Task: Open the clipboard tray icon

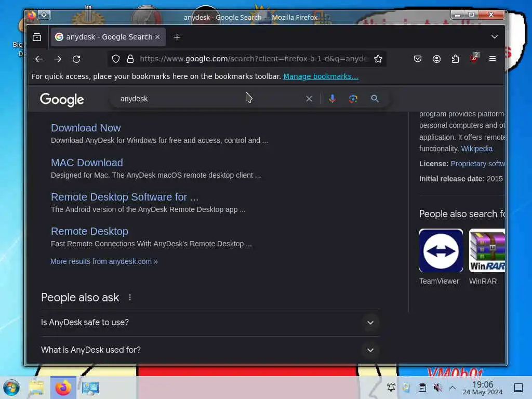Action: coord(422,388)
